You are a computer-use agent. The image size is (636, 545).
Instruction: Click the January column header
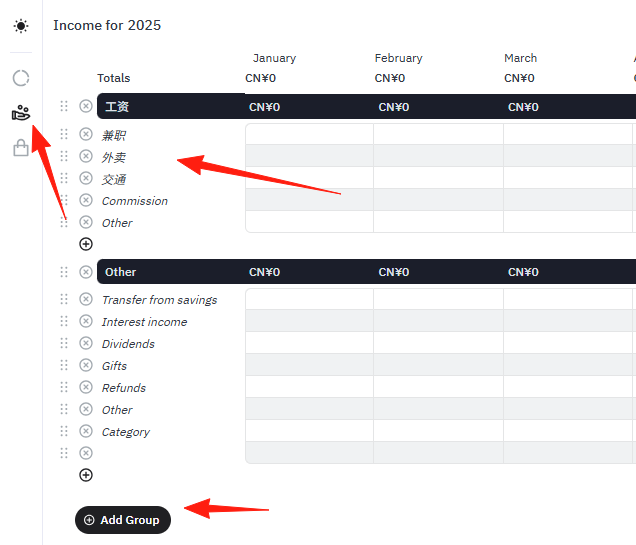[275, 58]
